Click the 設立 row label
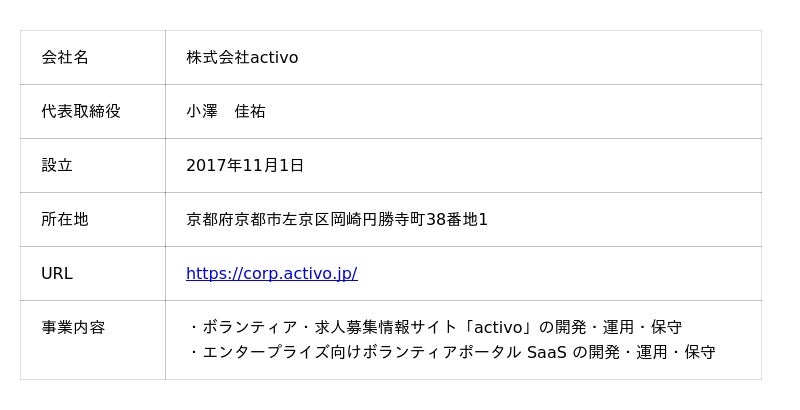800x410 pixels. point(57,165)
